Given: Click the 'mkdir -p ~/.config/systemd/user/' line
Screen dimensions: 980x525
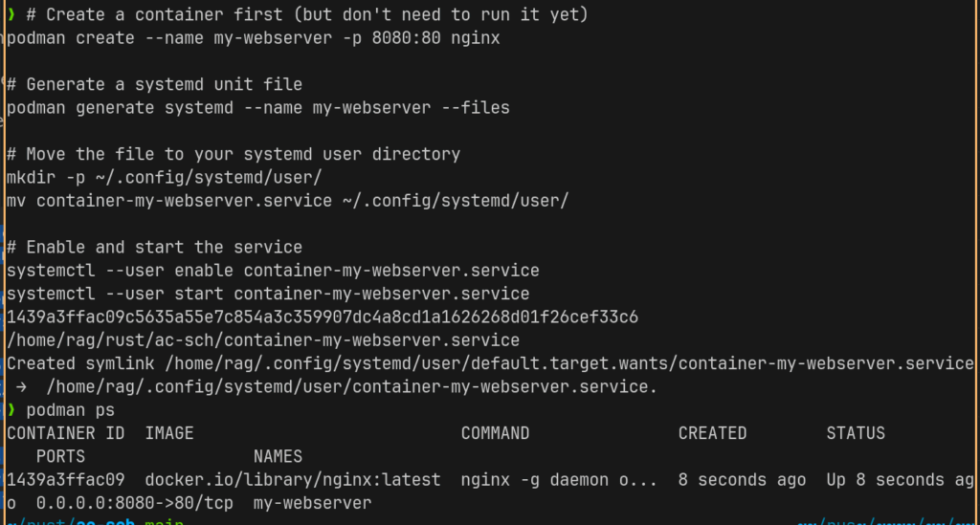Looking at the screenshot, I should tap(165, 178).
